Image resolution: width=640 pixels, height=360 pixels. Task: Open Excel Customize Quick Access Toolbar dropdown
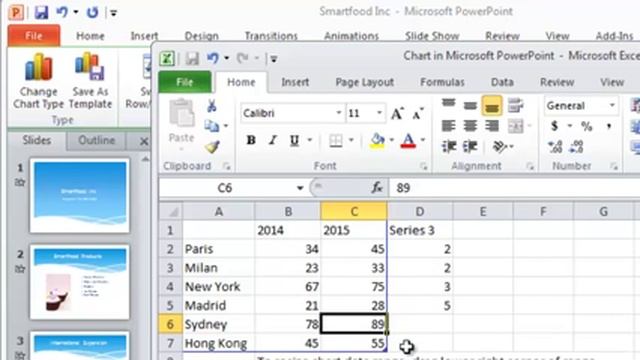pos(274,59)
